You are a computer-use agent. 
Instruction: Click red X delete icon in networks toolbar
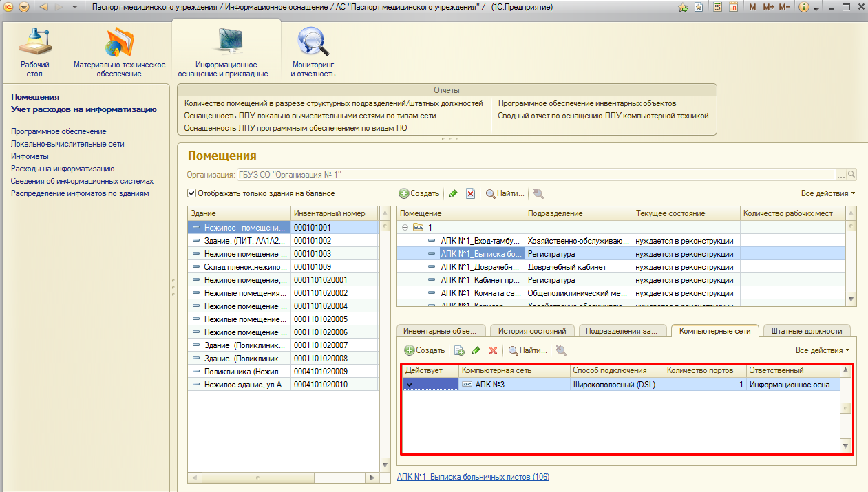pos(493,351)
